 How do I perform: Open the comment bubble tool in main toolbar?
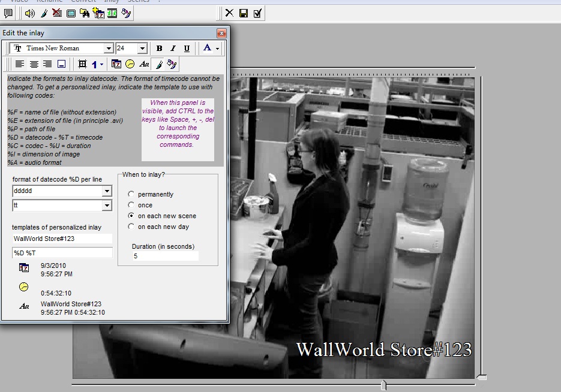[8, 14]
